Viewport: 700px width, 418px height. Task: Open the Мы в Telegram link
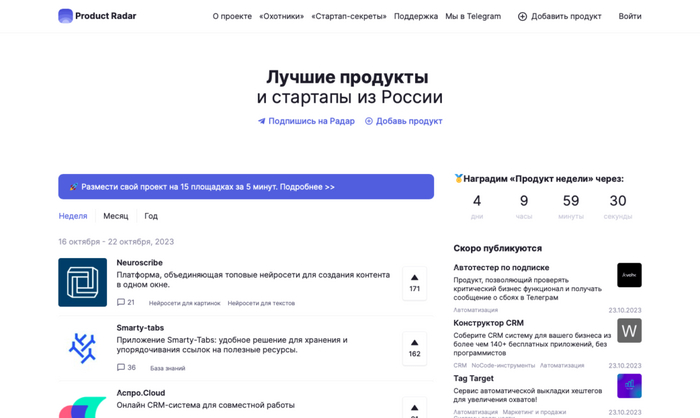pyautogui.click(x=473, y=17)
